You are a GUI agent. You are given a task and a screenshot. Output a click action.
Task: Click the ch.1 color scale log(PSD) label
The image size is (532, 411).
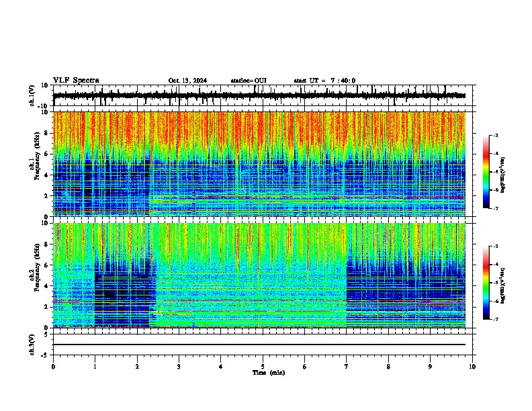click(x=503, y=175)
